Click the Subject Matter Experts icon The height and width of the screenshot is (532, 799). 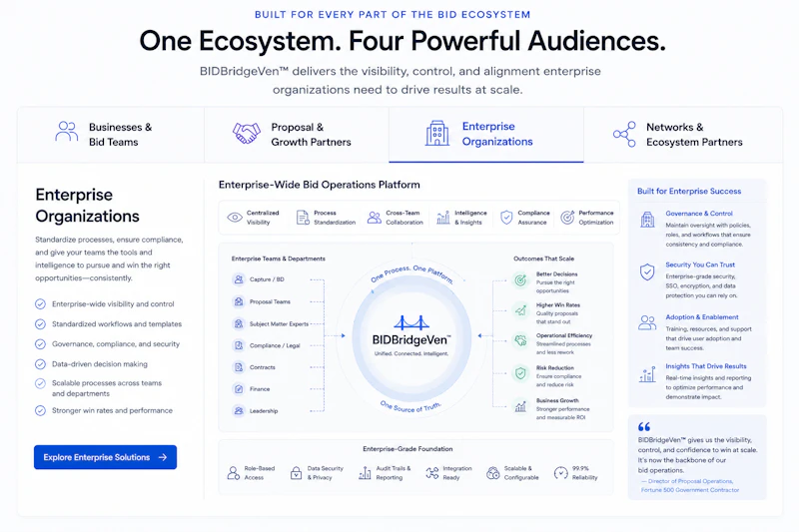[239, 323]
